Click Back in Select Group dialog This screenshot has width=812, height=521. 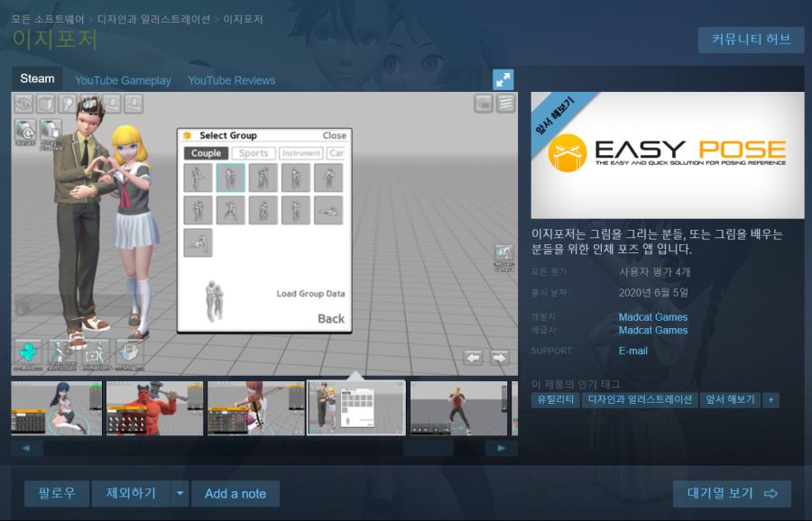[x=331, y=318]
